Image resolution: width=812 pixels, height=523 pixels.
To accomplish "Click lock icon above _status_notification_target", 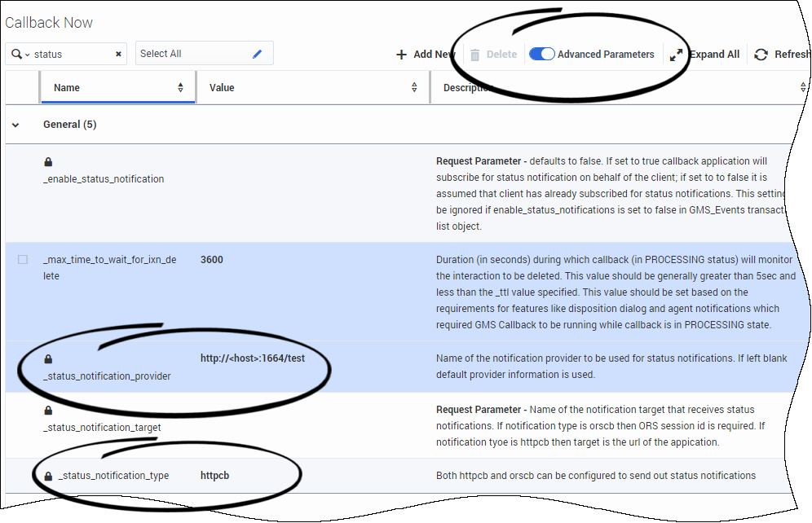I will [48, 411].
